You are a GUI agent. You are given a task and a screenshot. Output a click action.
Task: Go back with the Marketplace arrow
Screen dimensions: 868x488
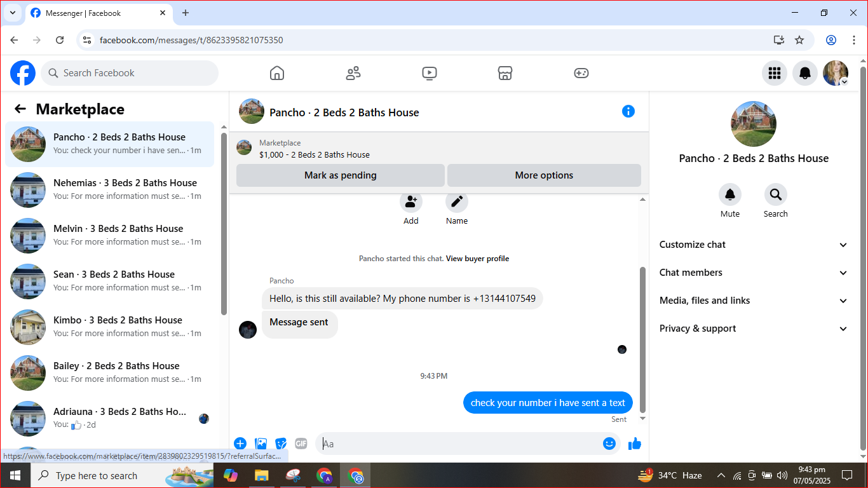pos(20,109)
